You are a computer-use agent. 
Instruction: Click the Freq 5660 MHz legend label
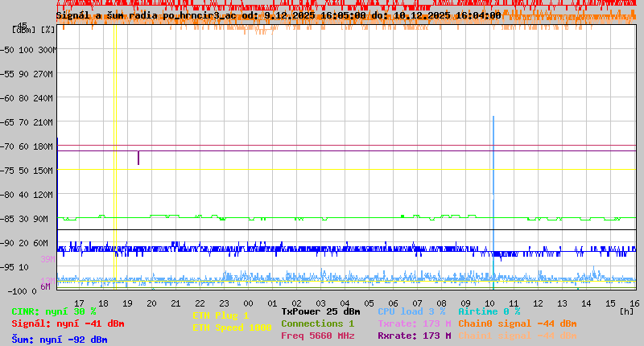pos(317,336)
